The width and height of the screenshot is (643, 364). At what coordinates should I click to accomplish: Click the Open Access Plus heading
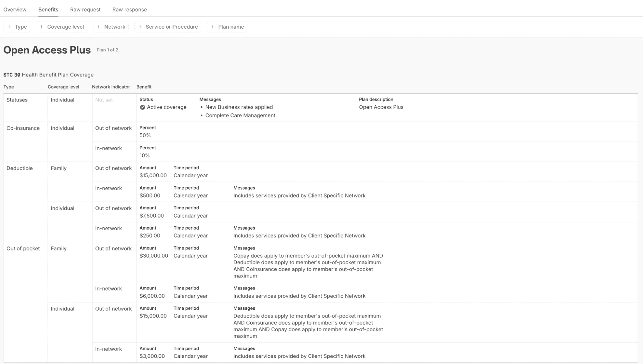tap(47, 50)
